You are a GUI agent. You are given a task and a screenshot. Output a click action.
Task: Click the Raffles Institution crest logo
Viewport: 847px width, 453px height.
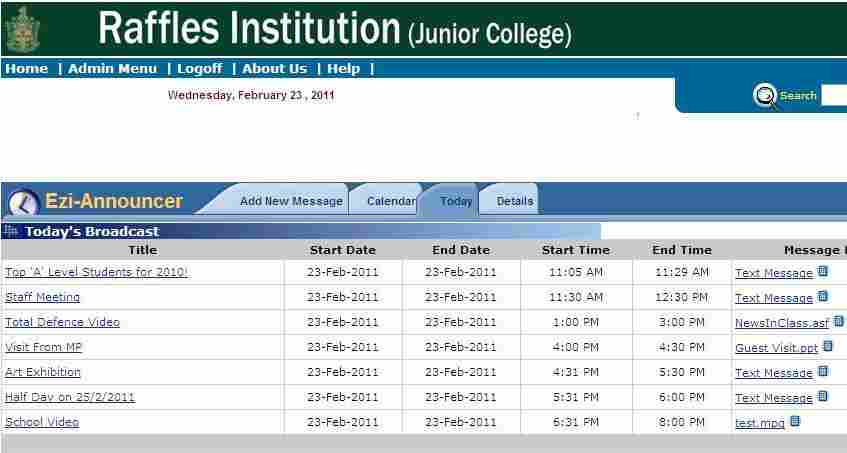click(23, 29)
